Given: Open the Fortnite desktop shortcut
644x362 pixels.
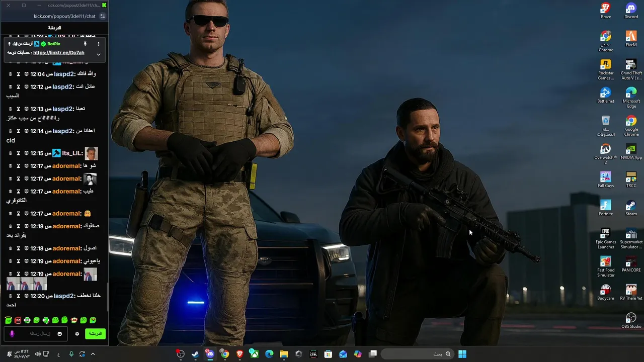Looking at the screenshot, I should 606,208.
